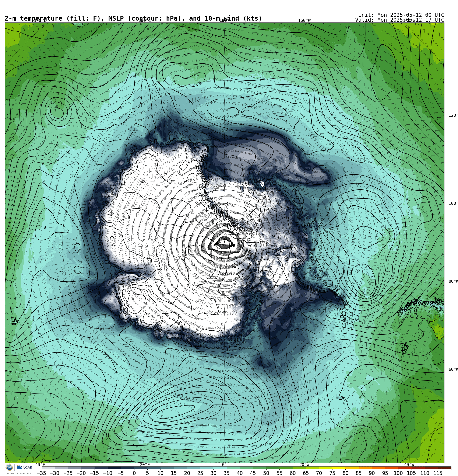Viewport: 458px width, 476px height.
Task: Click the '1024' pressure contour label
Action: (404, 429)
